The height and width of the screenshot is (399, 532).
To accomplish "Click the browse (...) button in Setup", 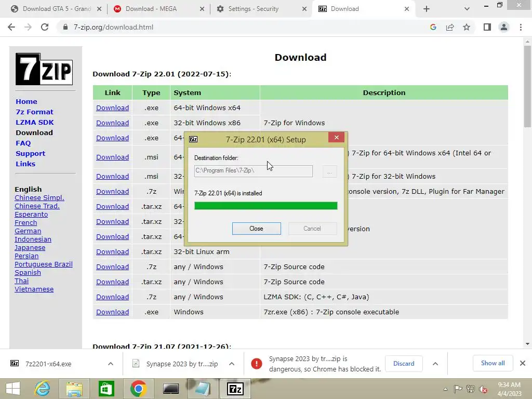I will [329, 171].
